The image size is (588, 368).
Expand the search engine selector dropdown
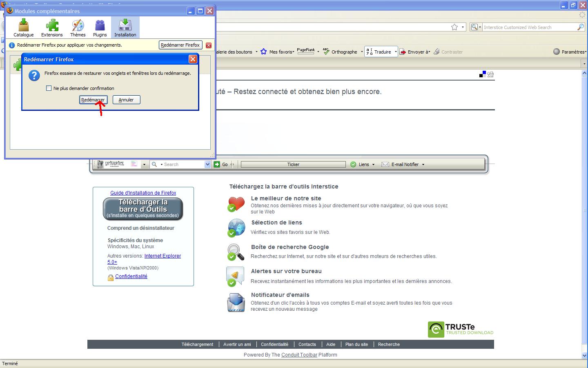(476, 27)
